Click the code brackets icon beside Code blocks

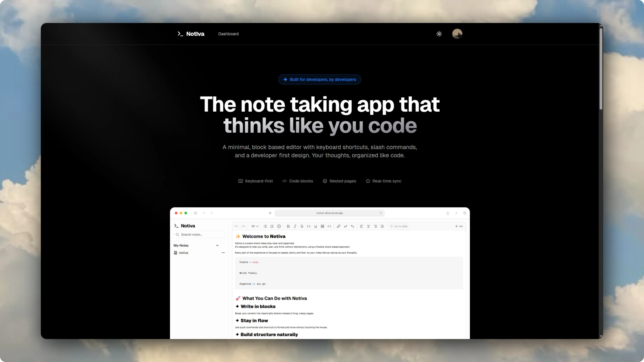point(284,181)
